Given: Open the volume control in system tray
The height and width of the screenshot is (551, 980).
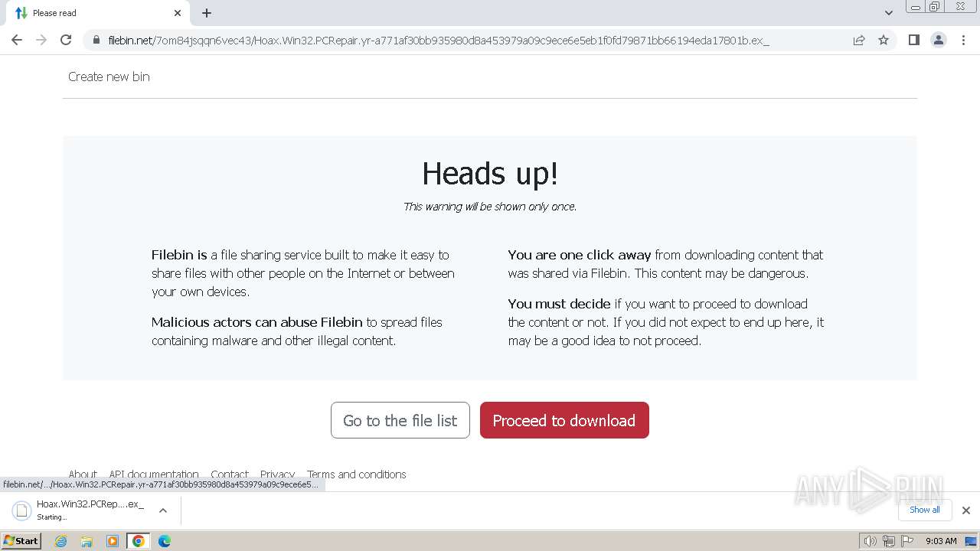Looking at the screenshot, I should [870, 541].
